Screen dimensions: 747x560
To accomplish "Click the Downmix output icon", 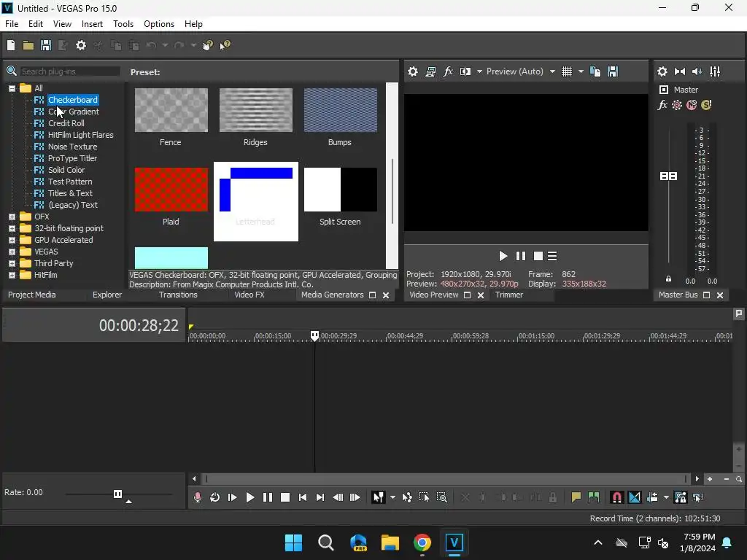I will [680, 71].
